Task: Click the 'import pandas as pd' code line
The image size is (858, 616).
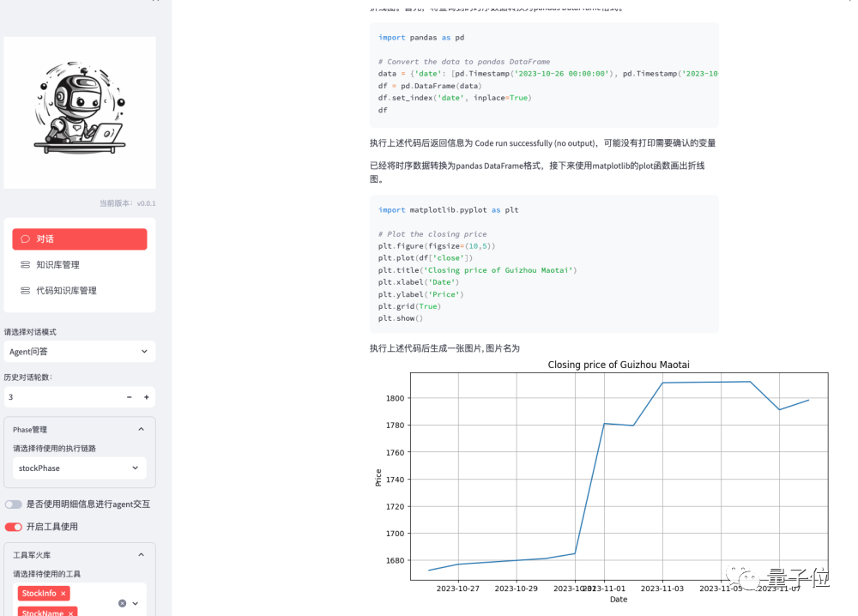Action: coord(421,38)
